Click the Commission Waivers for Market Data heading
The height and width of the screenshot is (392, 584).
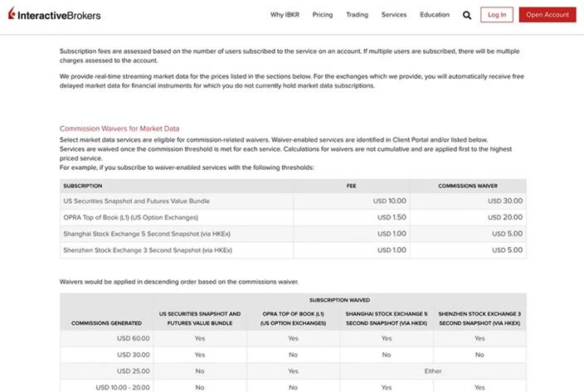click(119, 128)
